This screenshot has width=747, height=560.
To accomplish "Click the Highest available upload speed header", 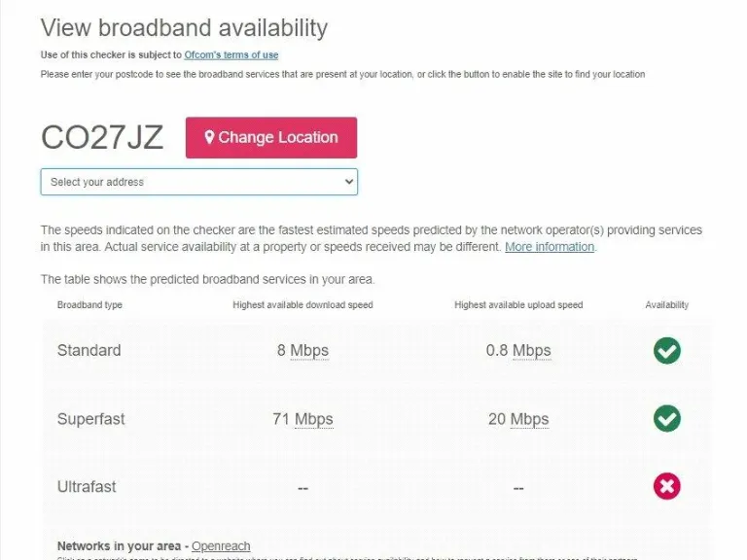I will click(518, 305).
